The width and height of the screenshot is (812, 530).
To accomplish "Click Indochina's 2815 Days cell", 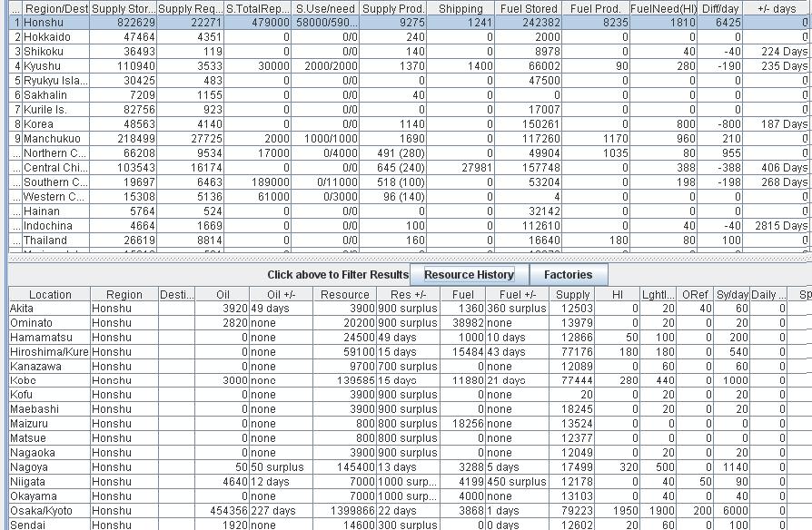I will [x=777, y=225].
